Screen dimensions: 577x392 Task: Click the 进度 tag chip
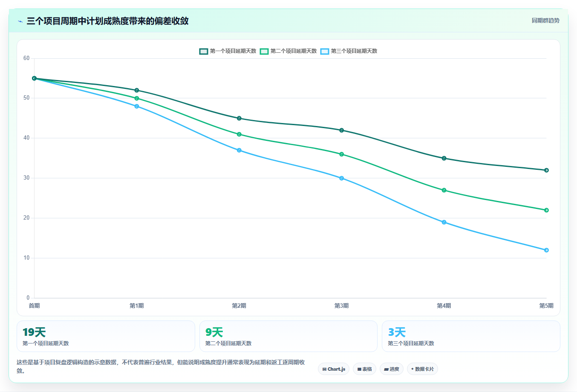[392, 369]
